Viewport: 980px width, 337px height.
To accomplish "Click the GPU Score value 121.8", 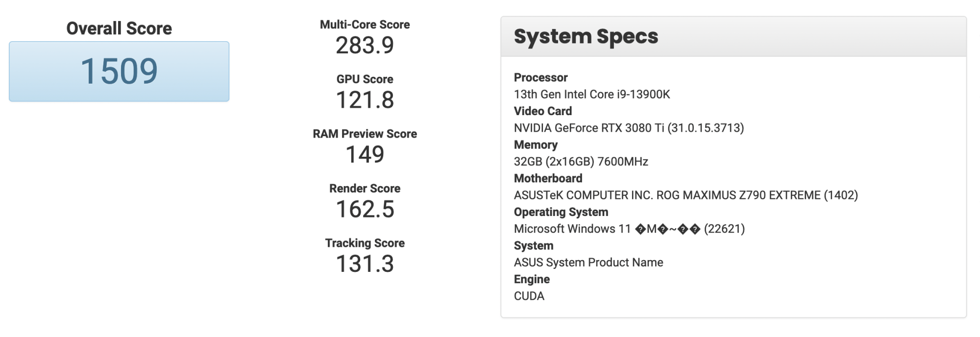I will coord(365,100).
